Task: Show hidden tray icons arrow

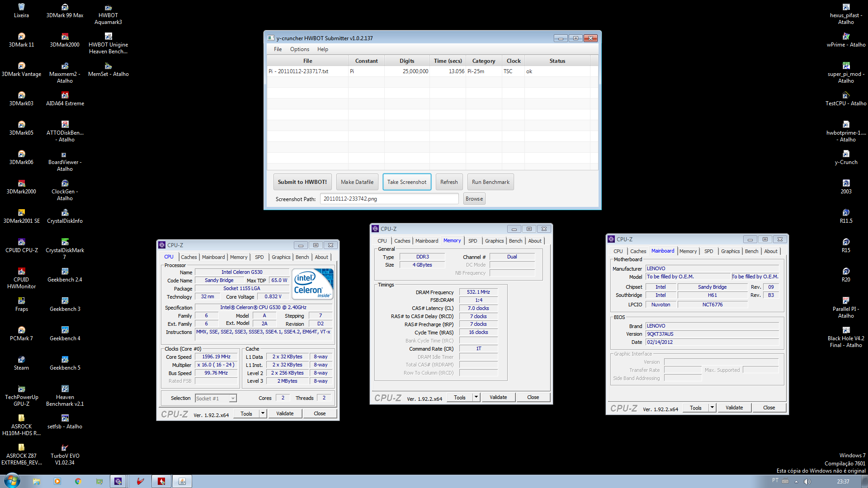Action: pyautogui.click(x=796, y=481)
